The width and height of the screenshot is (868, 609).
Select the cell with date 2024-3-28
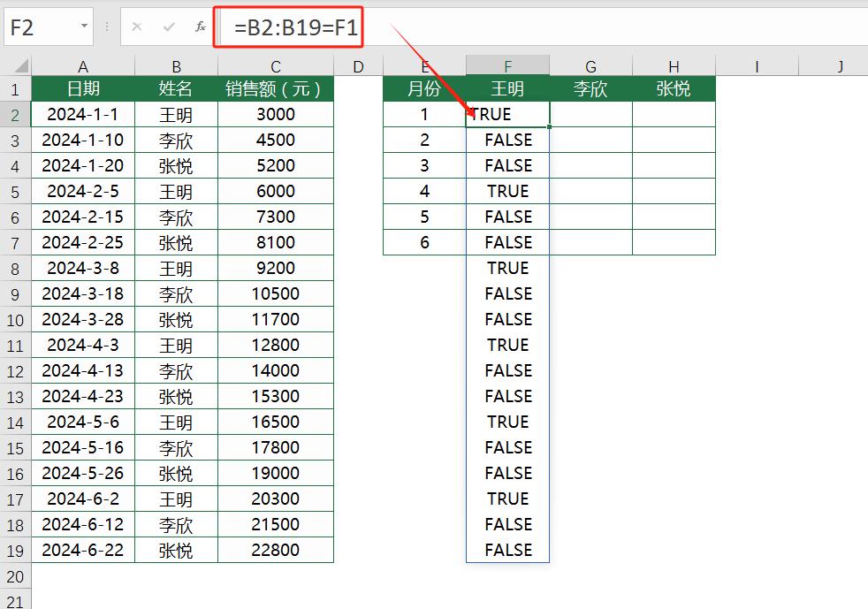[x=83, y=319]
